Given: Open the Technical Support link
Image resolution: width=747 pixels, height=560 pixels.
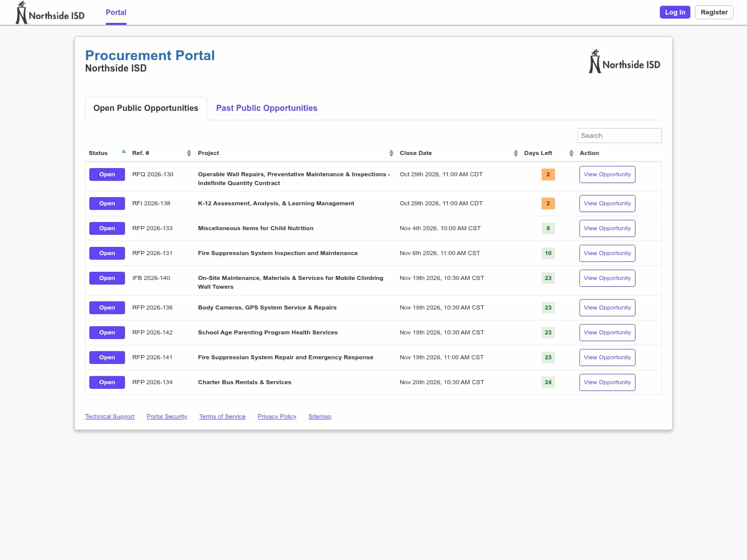Looking at the screenshot, I should [x=109, y=416].
